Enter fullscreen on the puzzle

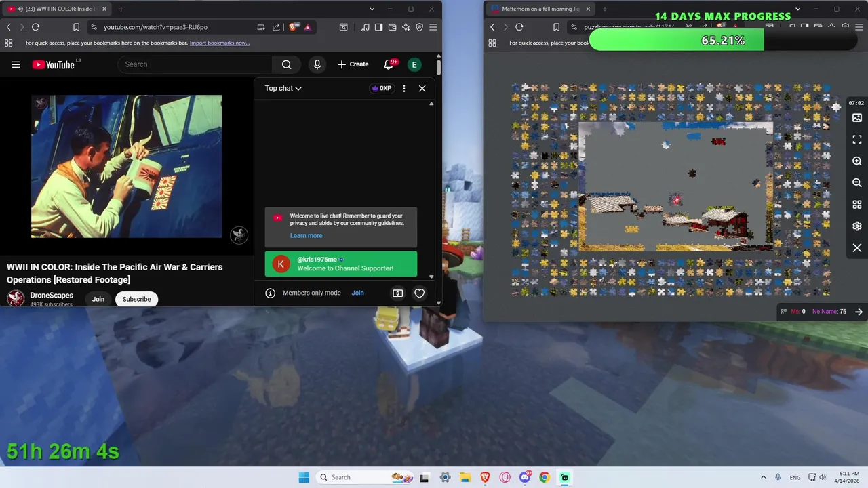click(x=857, y=140)
